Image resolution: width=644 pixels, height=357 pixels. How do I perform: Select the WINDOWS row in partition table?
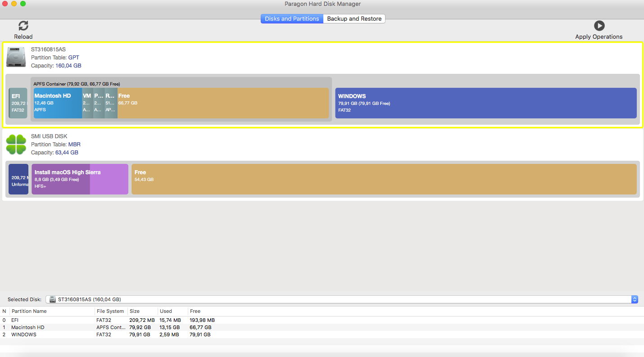pos(24,334)
